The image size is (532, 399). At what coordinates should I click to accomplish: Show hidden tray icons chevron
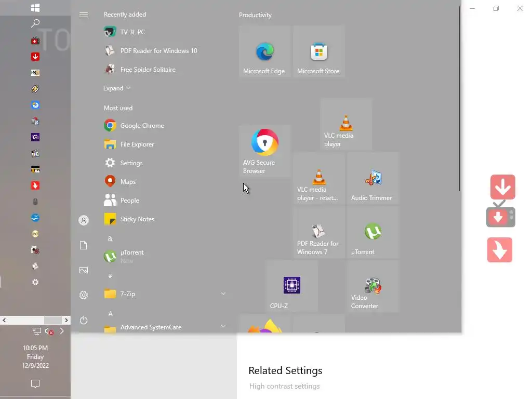click(62, 331)
